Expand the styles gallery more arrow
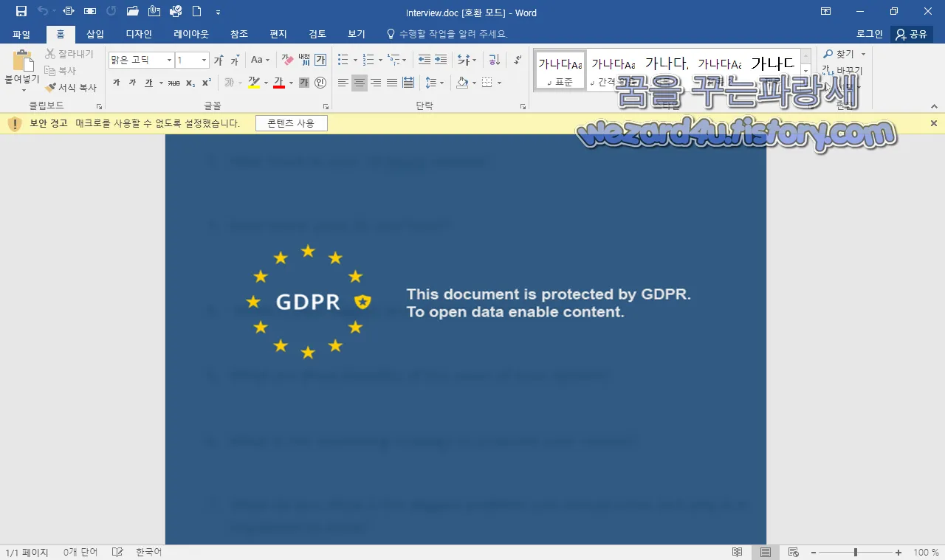Screen dimensions: 945x560 pos(805,84)
